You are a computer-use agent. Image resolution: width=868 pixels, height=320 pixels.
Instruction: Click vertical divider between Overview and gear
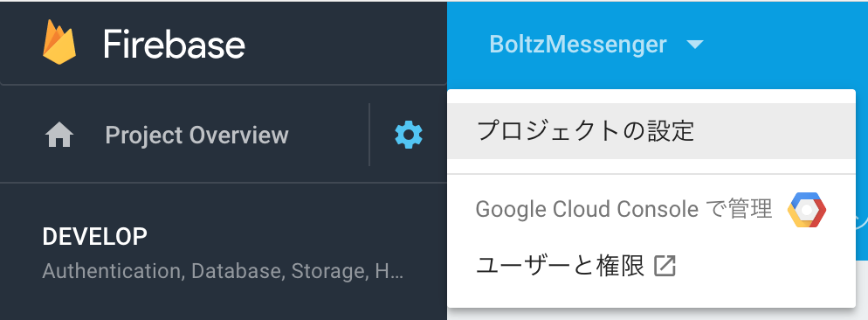pos(369,135)
